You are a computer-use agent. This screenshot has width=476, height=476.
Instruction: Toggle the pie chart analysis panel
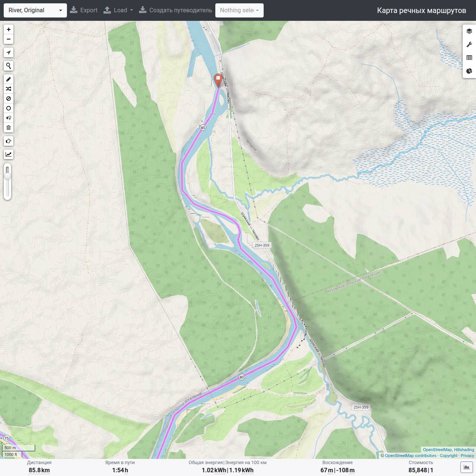pos(469,71)
